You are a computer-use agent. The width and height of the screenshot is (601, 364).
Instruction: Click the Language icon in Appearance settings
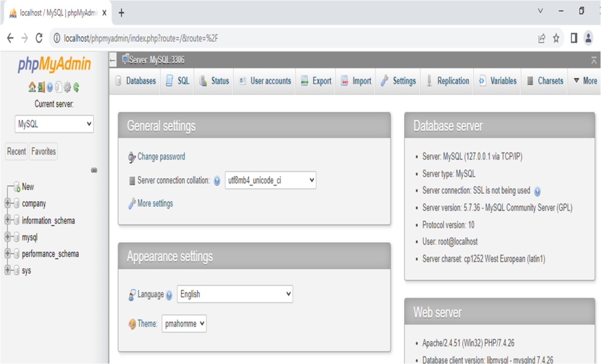131,294
